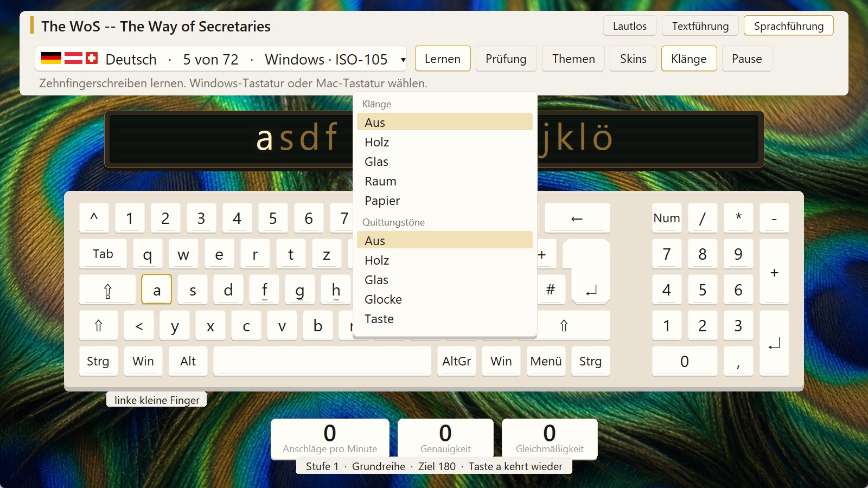The width and height of the screenshot is (868, 488).
Task: Click the Alt key
Action: click(x=188, y=361)
